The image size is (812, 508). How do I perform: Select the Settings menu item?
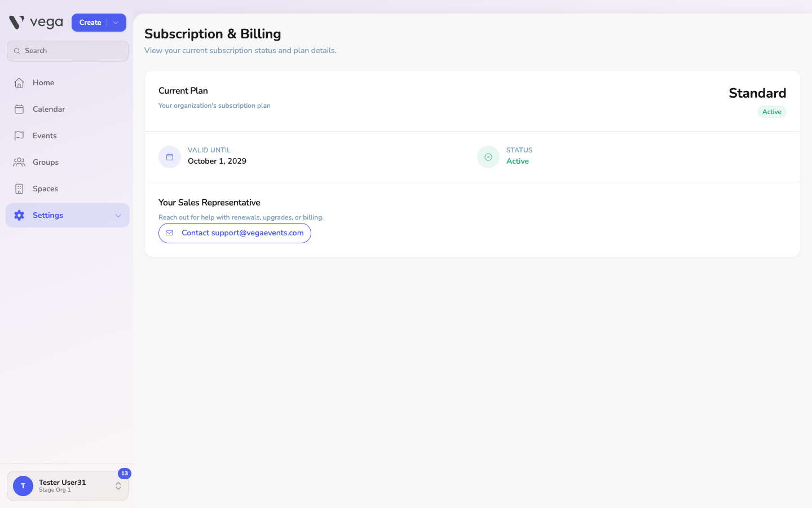[x=68, y=216]
